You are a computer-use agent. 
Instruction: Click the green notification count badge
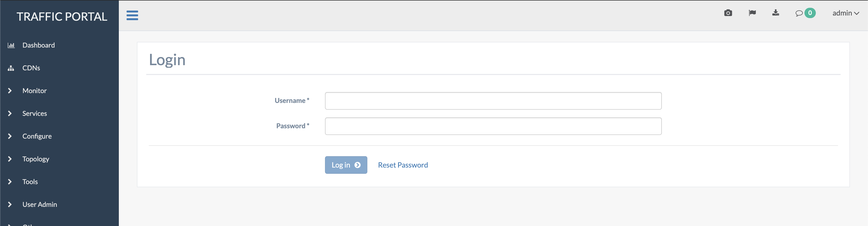click(810, 13)
